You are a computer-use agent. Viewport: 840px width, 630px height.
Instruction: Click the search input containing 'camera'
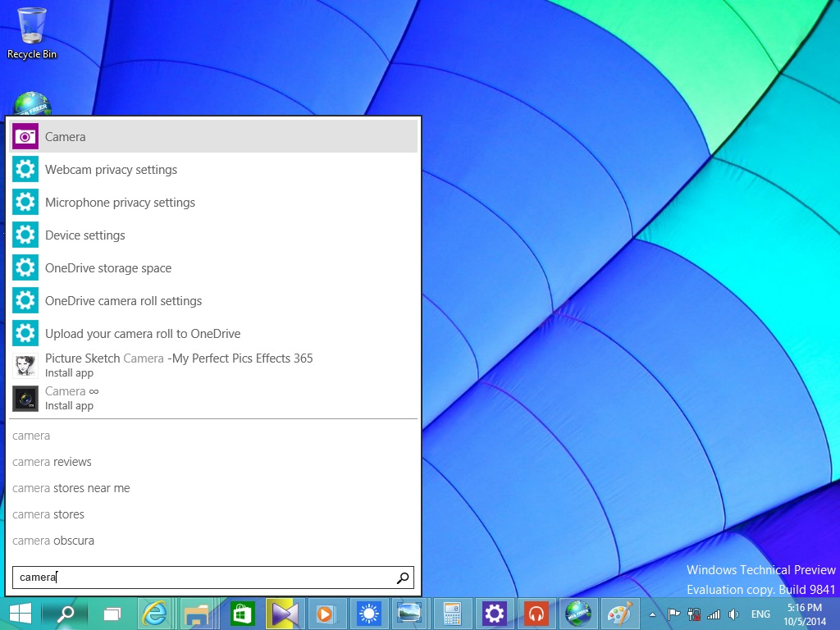tap(213, 577)
